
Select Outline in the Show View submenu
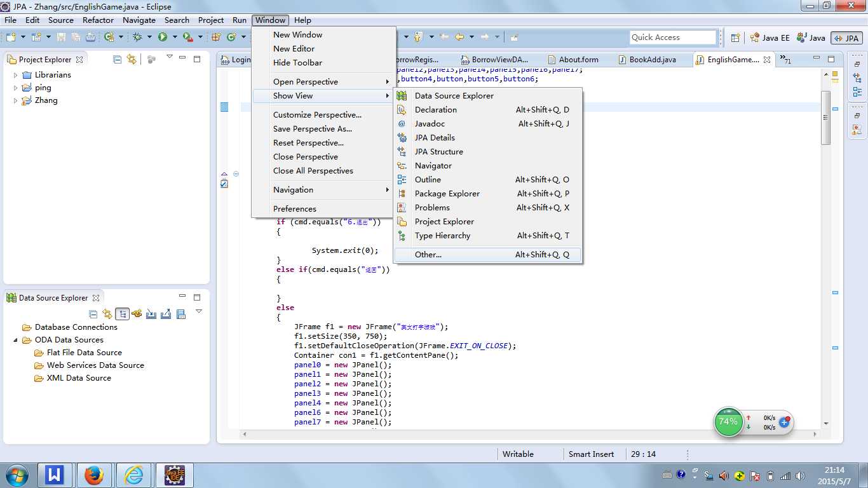click(x=487, y=180)
